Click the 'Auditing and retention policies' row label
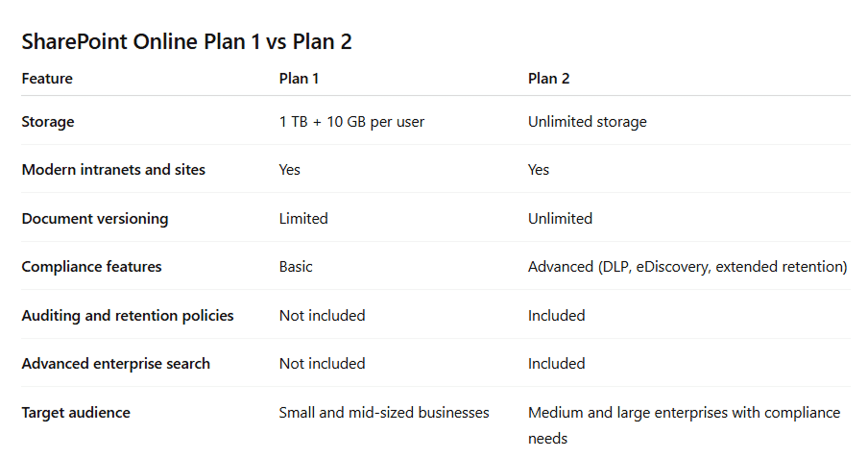 coord(128,316)
